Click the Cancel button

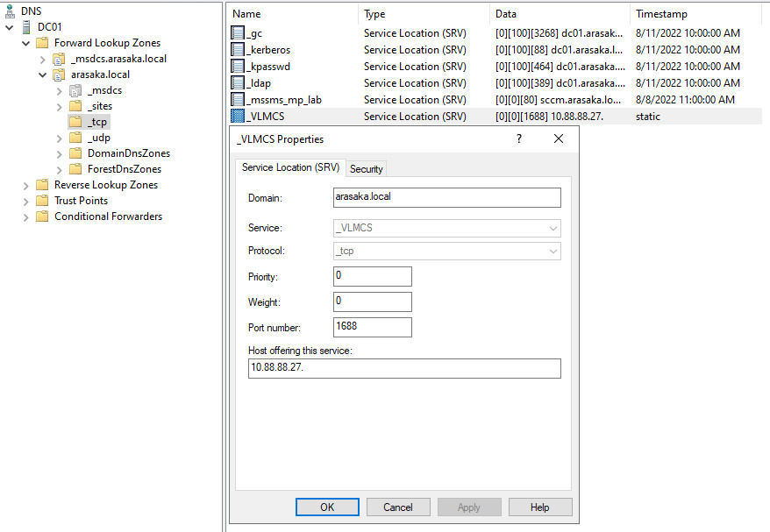pyautogui.click(x=398, y=507)
